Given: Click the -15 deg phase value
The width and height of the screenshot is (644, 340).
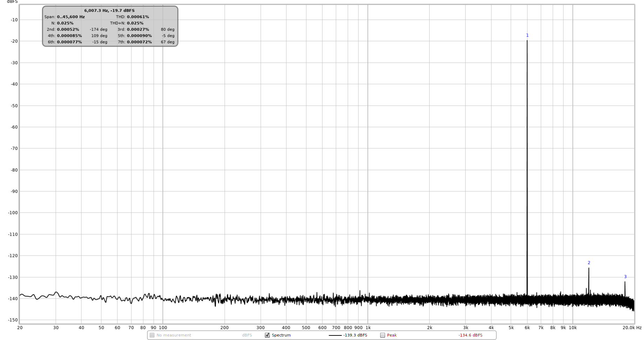Looking at the screenshot, I should coord(100,42).
